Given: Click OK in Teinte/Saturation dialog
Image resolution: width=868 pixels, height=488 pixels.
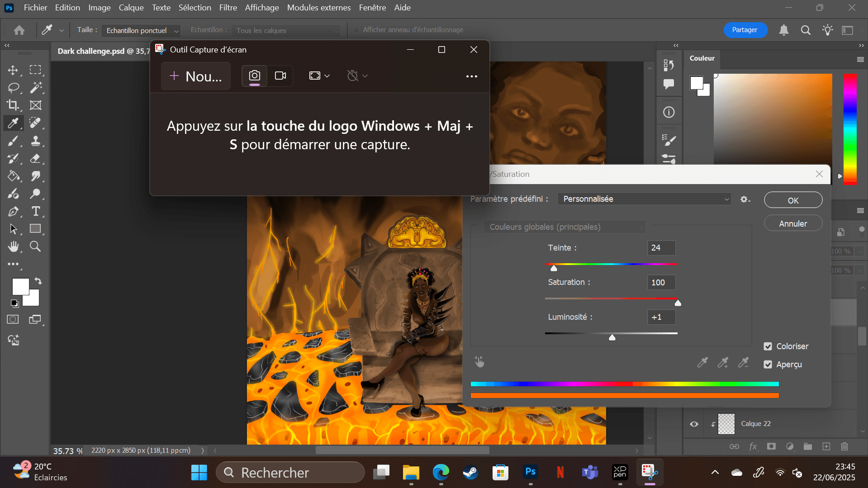Looking at the screenshot, I should click(793, 200).
